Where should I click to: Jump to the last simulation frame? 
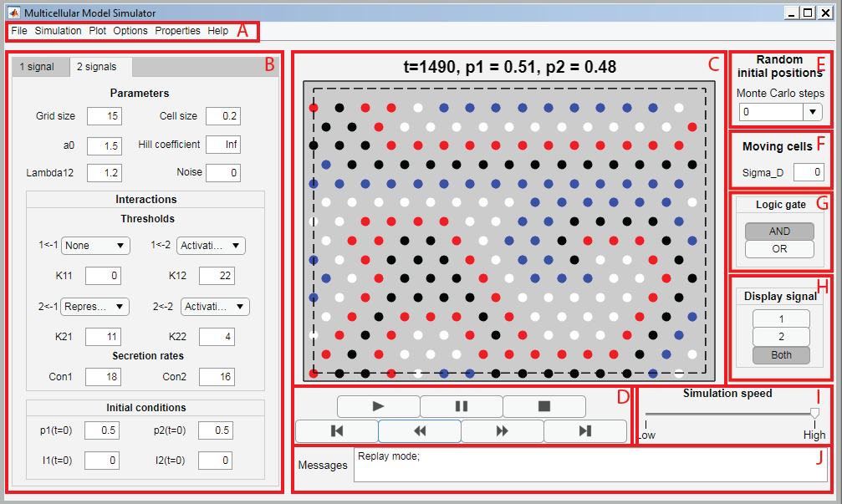point(584,431)
